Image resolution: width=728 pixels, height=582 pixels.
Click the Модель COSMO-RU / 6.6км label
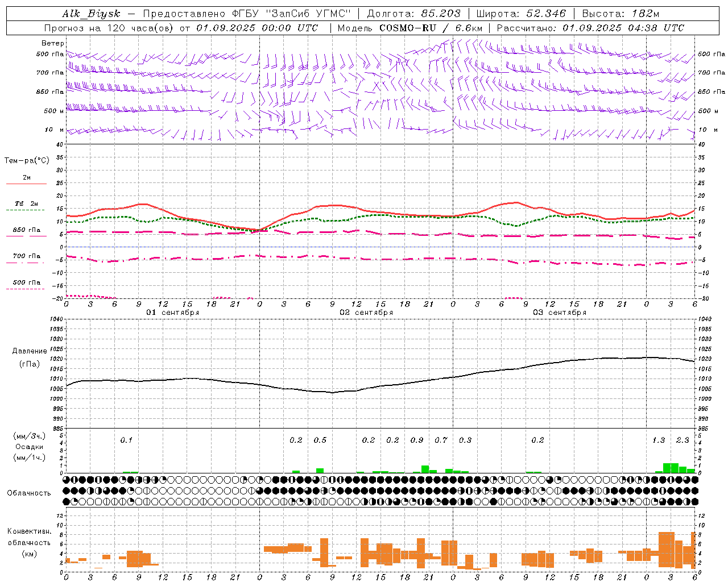[x=410, y=28]
